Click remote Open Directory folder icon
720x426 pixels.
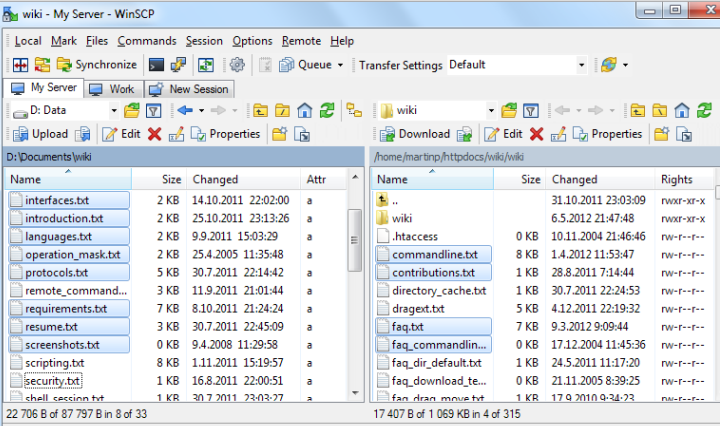coord(509,111)
